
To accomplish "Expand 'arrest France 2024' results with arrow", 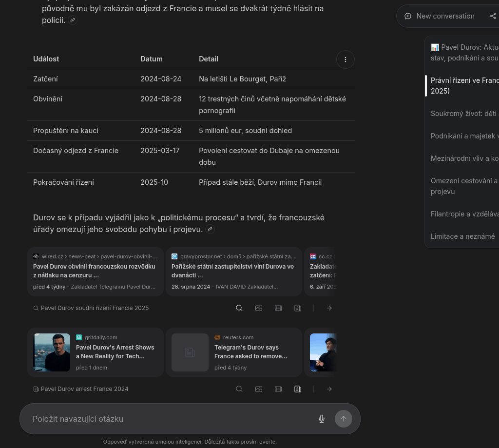I will pyautogui.click(x=329, y=389).
